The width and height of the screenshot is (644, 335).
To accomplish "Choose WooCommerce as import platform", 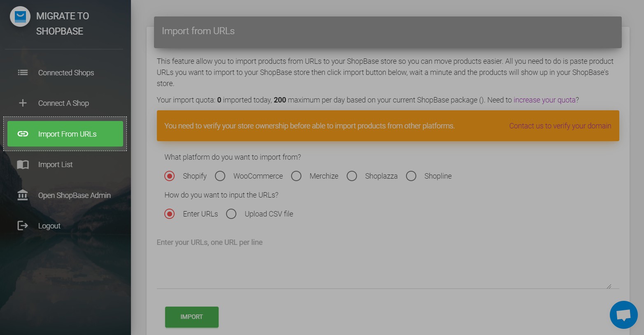I will [x=220, y=176].
